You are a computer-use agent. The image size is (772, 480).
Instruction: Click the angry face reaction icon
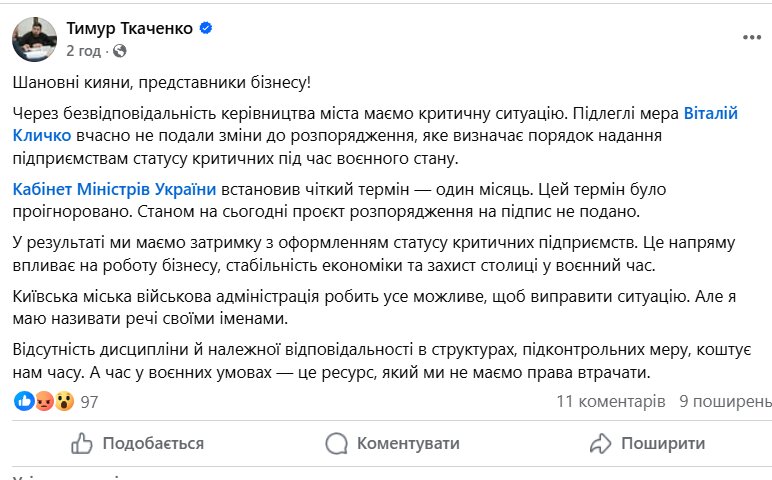[x=44, y=401]
